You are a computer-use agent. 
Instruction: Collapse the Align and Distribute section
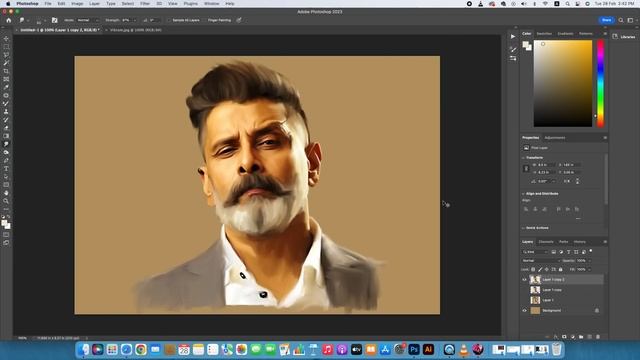tap(524, 193)
